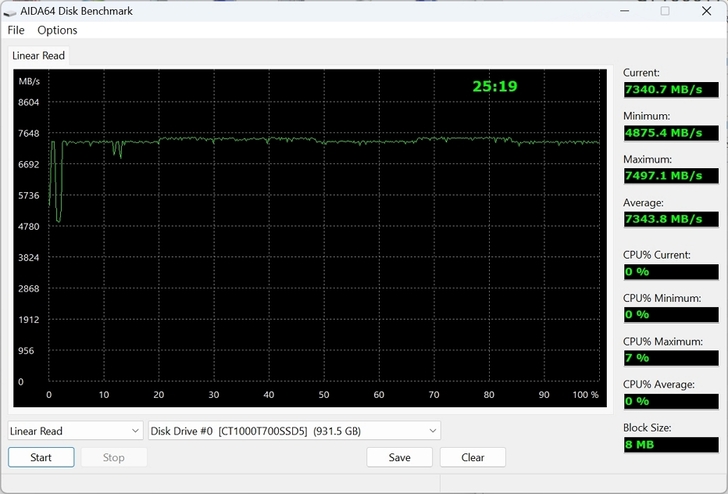The width and height of the screenshot is (728, 494).
Task: Click the Save button
Action: (x=399, y=457)
